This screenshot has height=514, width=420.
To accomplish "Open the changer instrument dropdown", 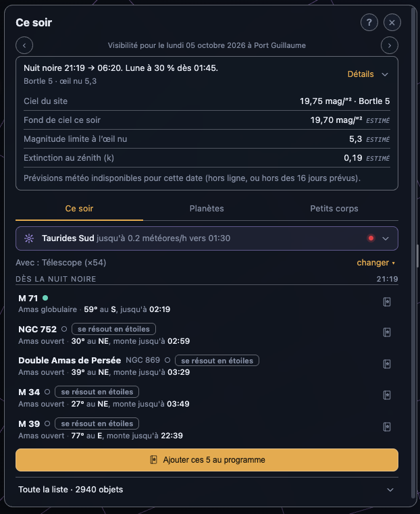I will click(376, 263).
